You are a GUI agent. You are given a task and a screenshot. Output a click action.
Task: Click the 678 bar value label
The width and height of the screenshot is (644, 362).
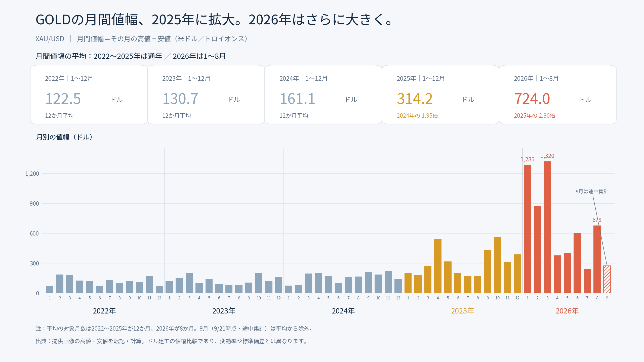597,220
